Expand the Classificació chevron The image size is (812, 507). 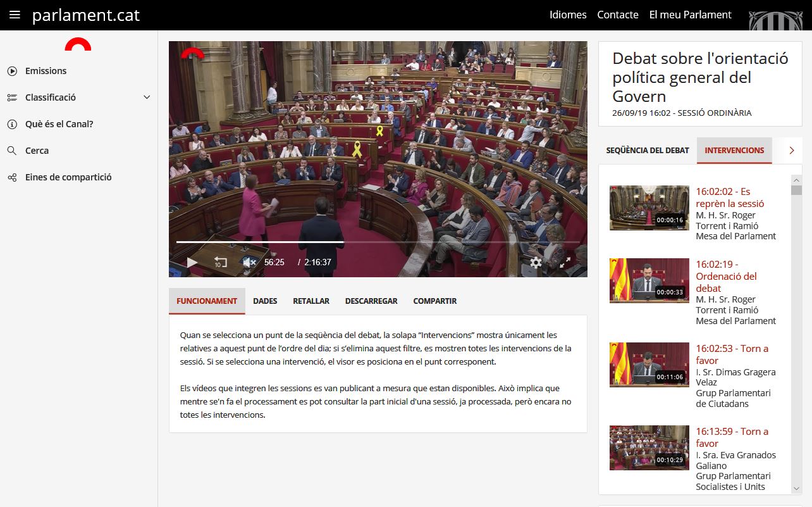147,97
